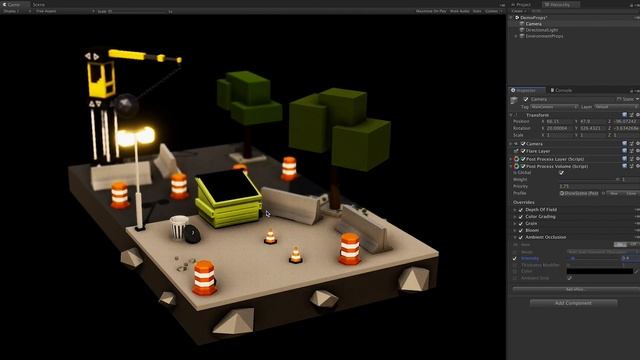Screen dimensions: 640x360
Task: Adjust the Weight slider
Action: click(589, 180)
